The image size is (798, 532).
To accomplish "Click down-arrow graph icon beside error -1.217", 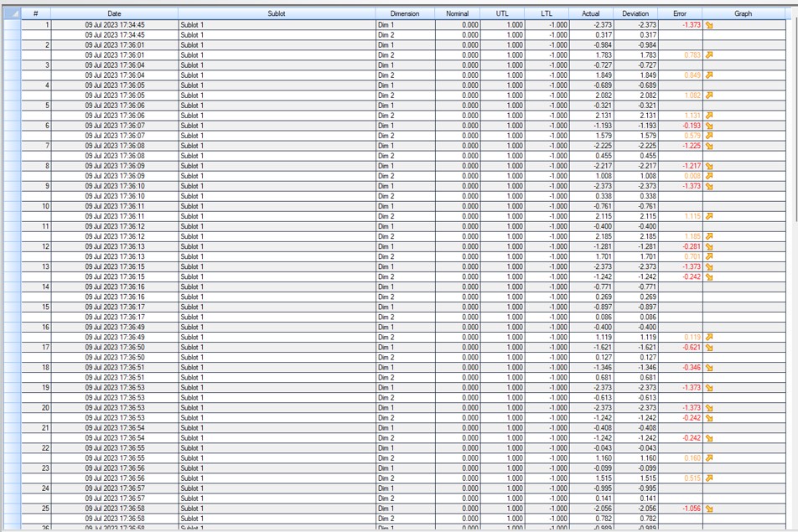I will pyautogui.click(x=709, y=166).
